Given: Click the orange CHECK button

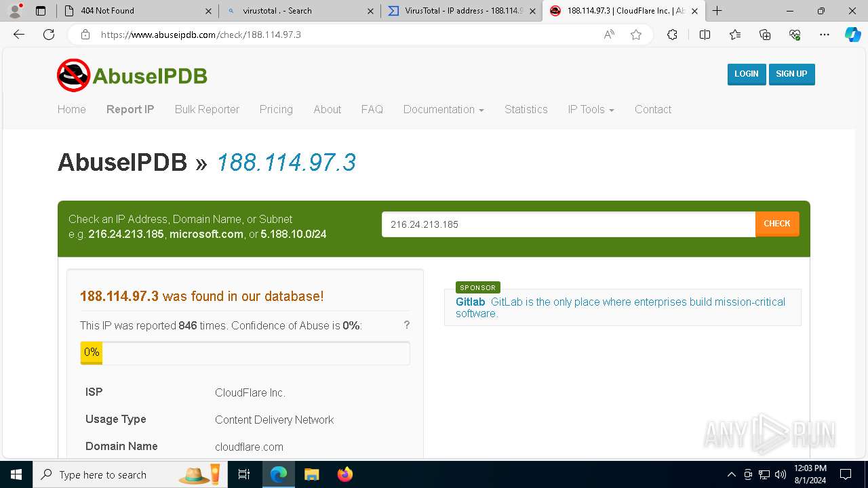Looking at the screenshot, I should tap(777, 224).
